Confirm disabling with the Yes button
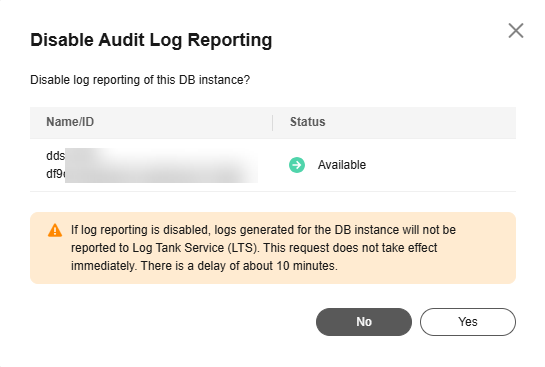Screen dimensions: 545x367 click(x=467, y=322)
